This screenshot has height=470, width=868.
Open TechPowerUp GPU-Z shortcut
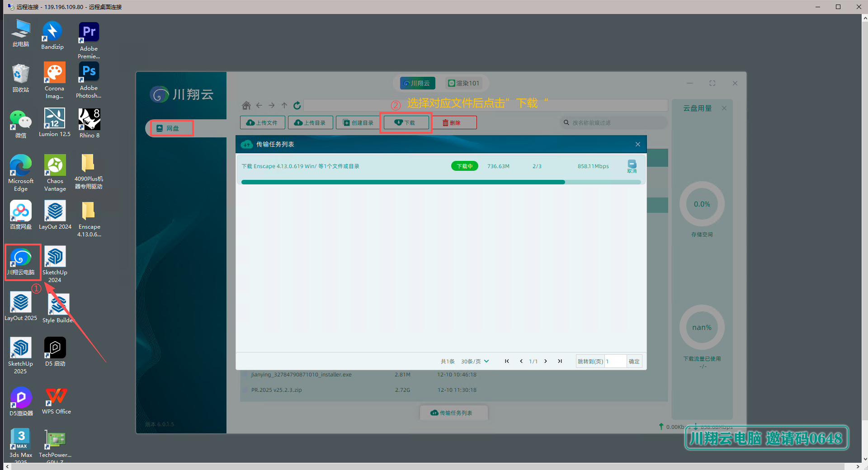click(55, 444)
